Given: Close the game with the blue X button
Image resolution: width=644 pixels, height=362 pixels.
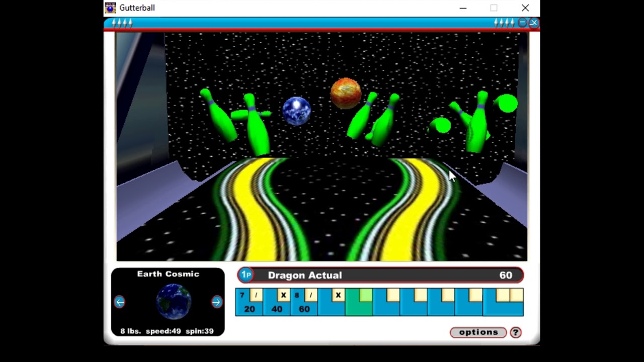Looking at the screenshot, I should [x=534, y=23].
